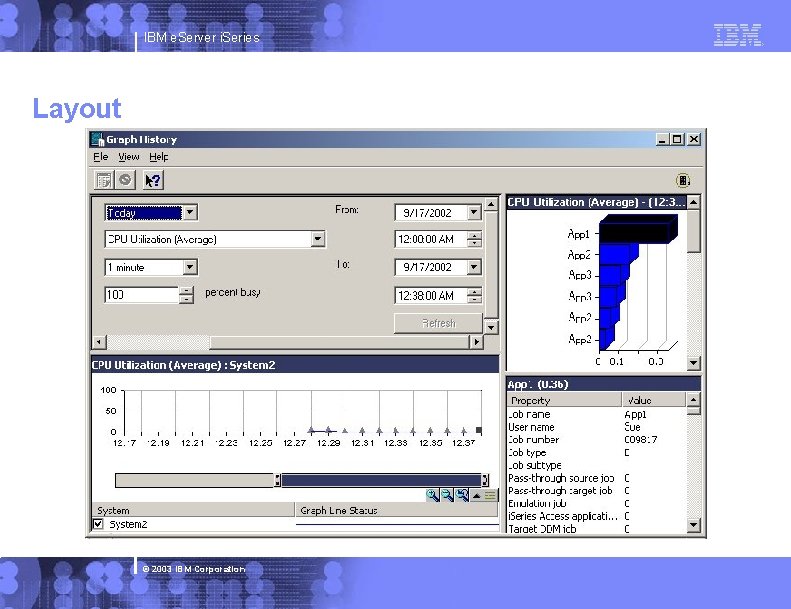Select the Job number property row
Image resolution: width=791 pixels, height=609 pixels.
point(596,439)
